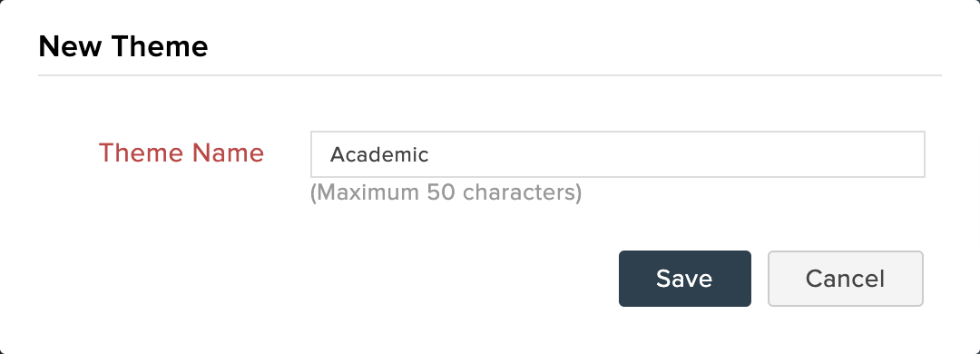
Task: Save the new Academic theme
Action: pos(685,279)
